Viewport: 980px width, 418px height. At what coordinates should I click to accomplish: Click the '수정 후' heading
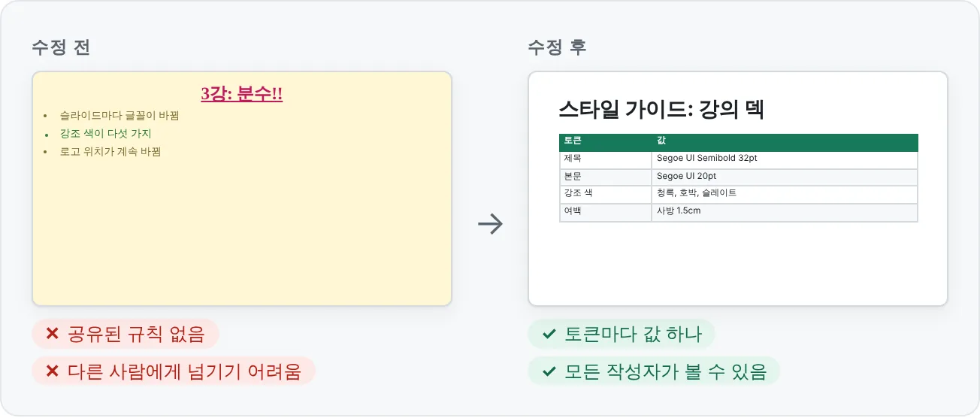pyautogui.click(x=557, y=47)
